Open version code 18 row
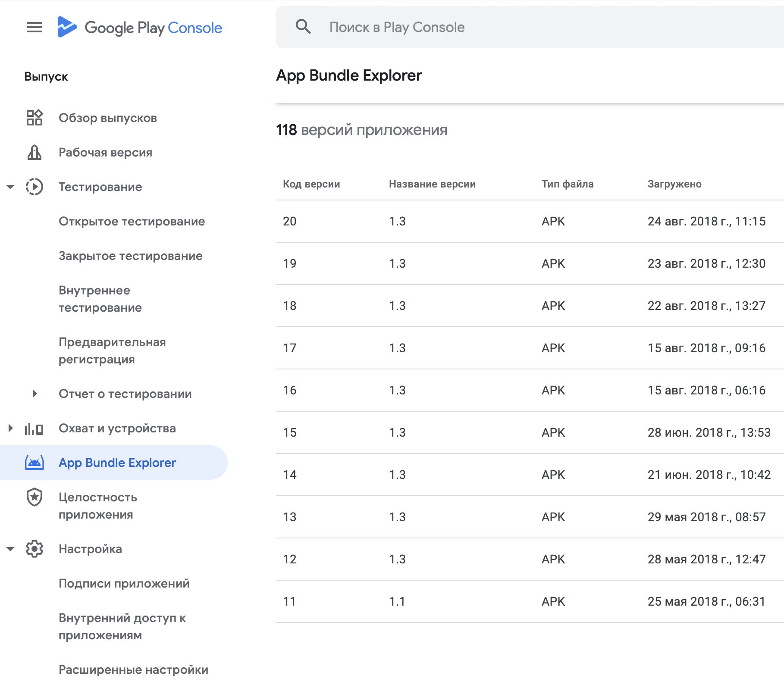Screen dimensions: 784x691 pos(530,306)
